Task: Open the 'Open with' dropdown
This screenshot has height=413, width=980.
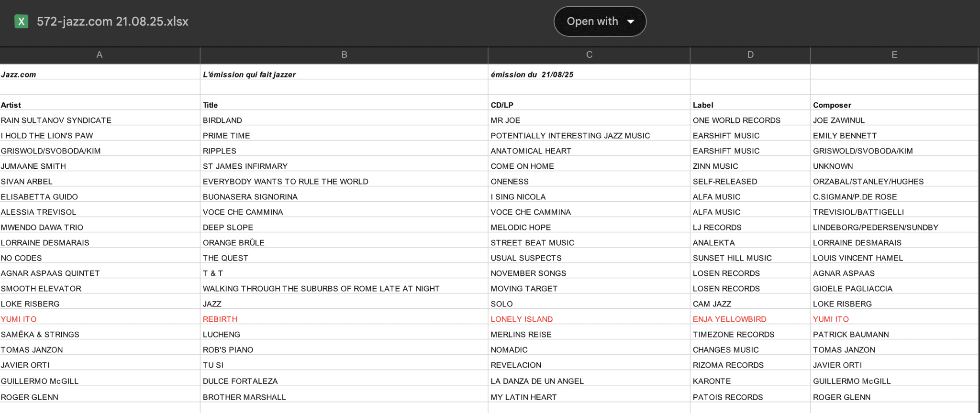Action: pos(600,22)
